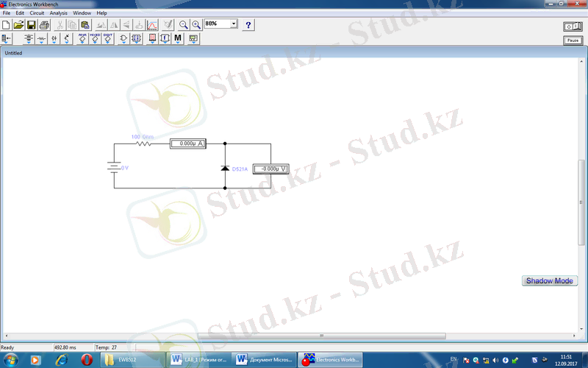Open the Indicators parts bin
This screenshot has height=368, width=588.
pyautogui.click(x=152, y=39)
